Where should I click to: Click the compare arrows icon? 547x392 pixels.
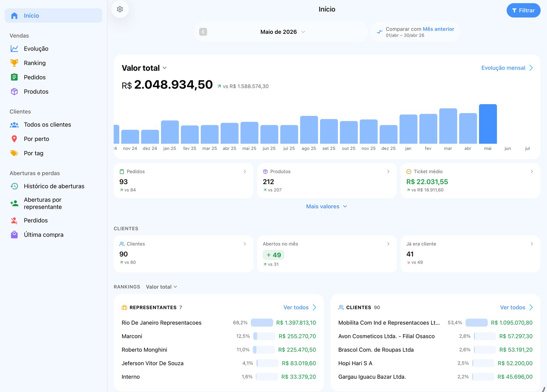point(379,32)
